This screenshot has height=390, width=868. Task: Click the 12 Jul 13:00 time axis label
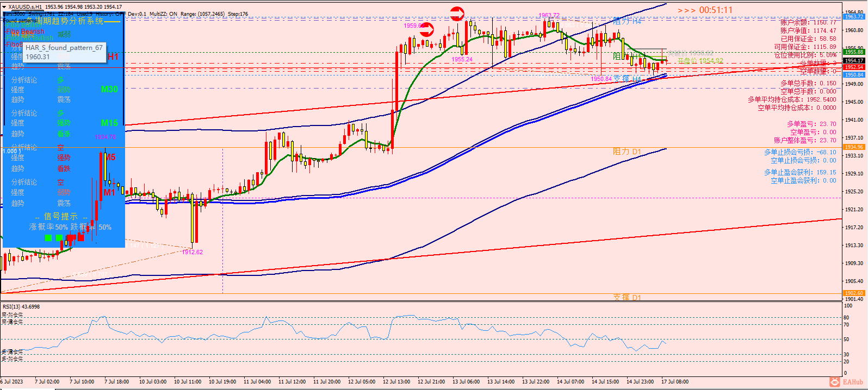click(396, 381)
